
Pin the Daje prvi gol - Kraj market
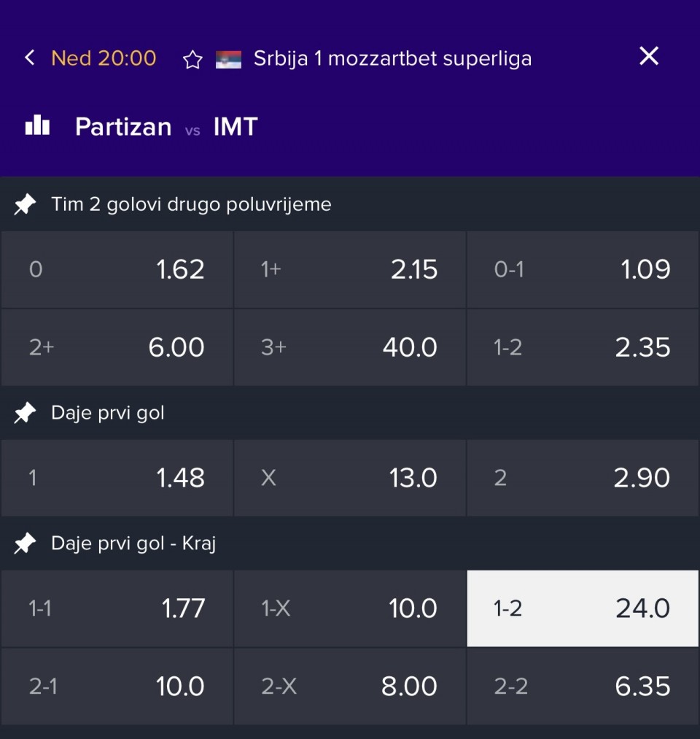coord(25,543)
